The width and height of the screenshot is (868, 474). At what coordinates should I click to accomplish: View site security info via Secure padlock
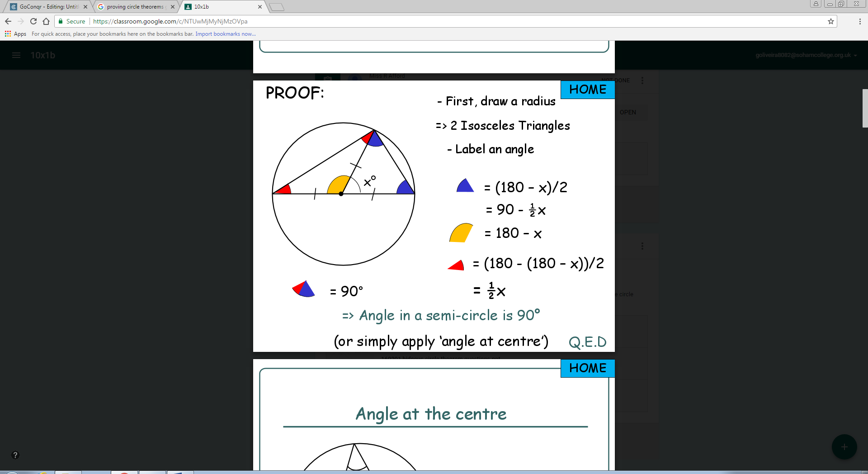72,21
